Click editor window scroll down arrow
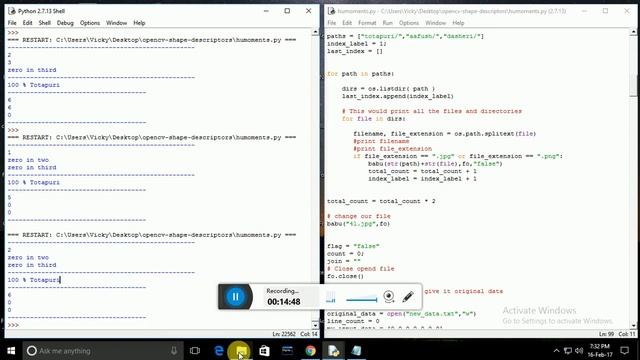The width and height of the screenshot is (640, 360). pyautogui.click(x=633, y=325)
